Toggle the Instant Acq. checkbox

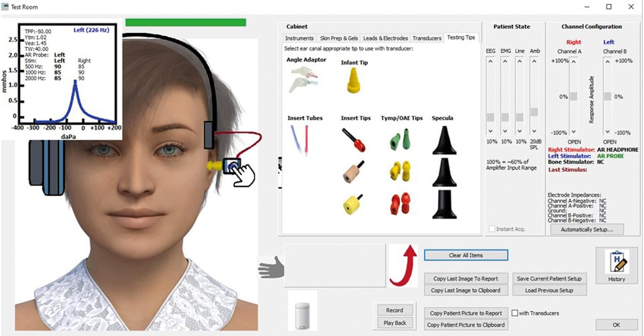(x=493, y=229)
